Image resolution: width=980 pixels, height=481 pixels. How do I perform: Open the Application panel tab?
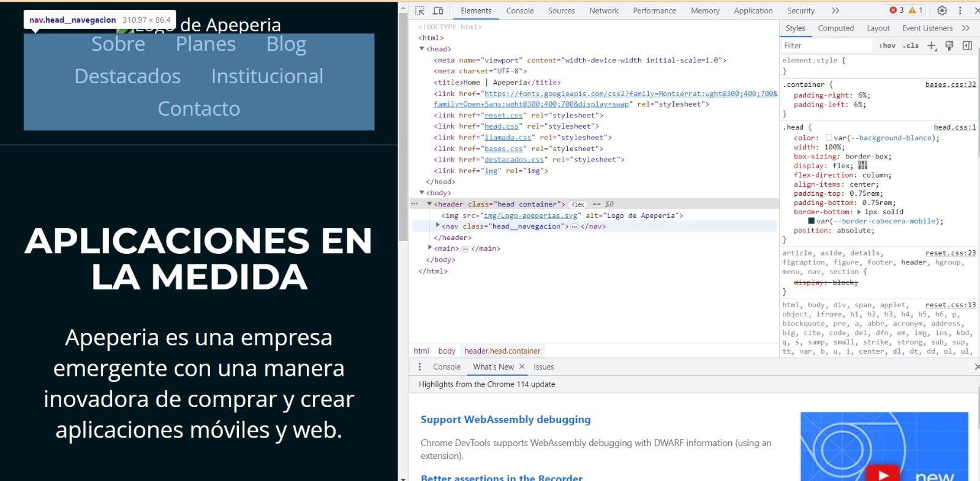tap(753, 10)
